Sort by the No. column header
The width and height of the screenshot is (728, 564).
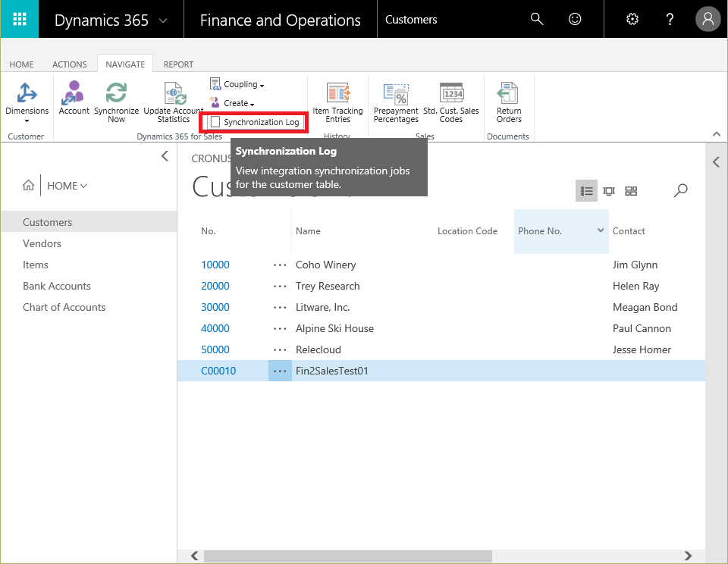tap(209, 230)
